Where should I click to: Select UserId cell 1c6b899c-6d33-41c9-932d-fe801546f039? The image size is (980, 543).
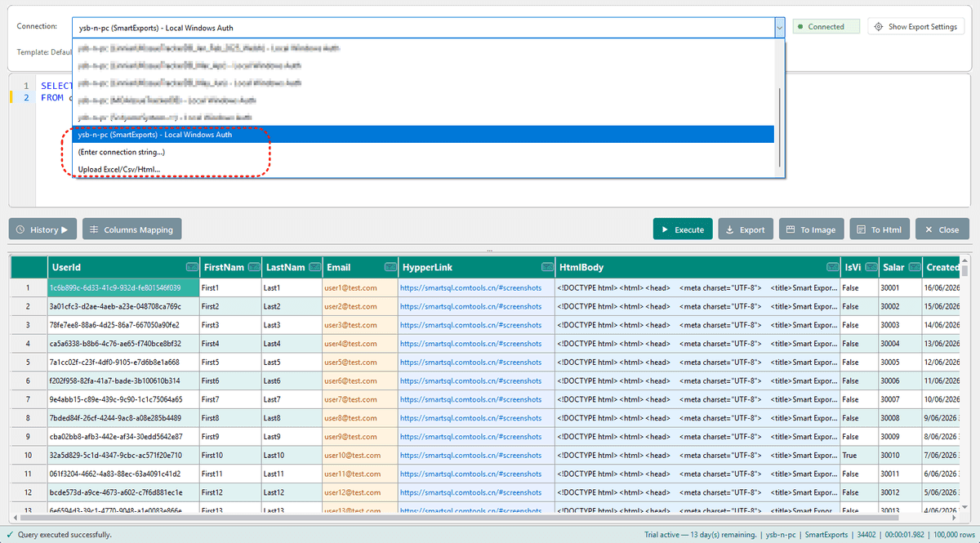(122, 287)
